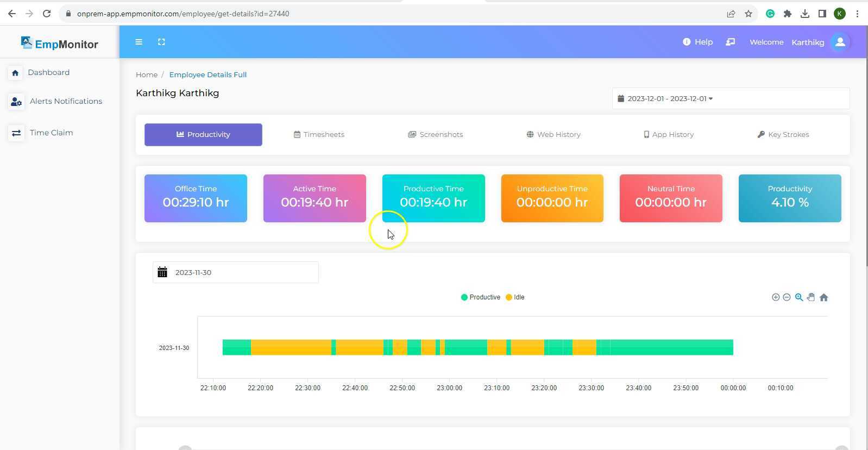Click the chart zoom out icon

787,297
